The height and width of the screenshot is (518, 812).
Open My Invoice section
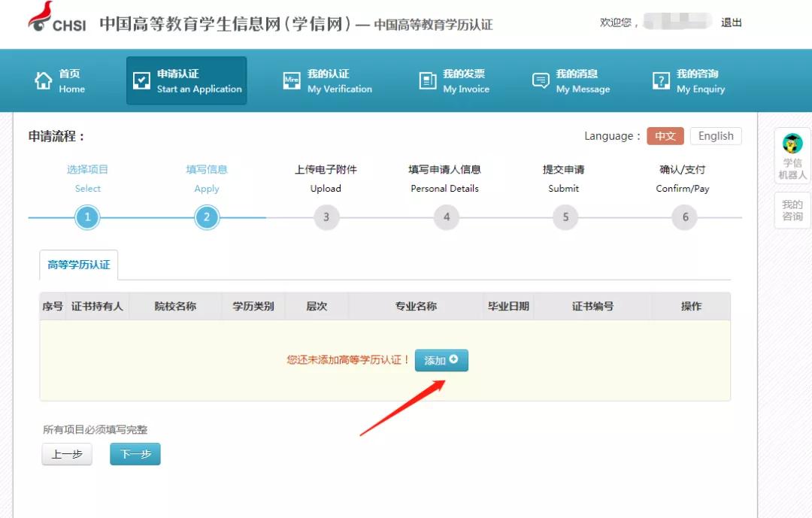[x=453, y=80]
